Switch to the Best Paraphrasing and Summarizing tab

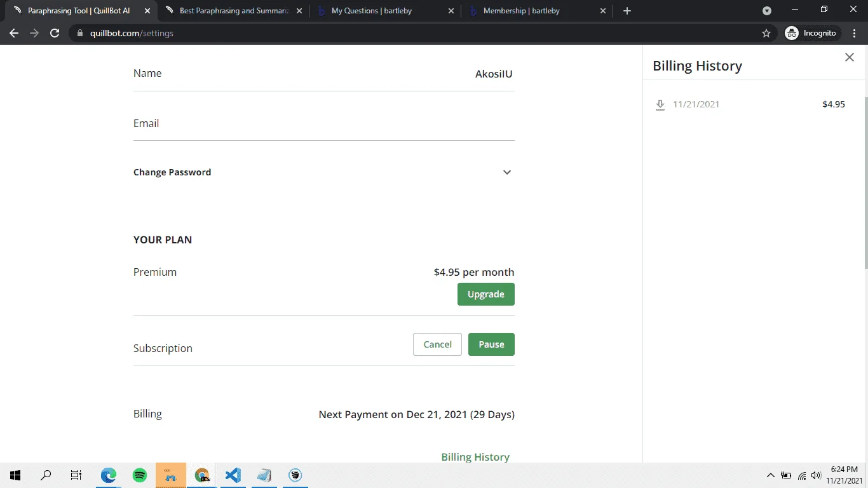click(x=234, y=11)
